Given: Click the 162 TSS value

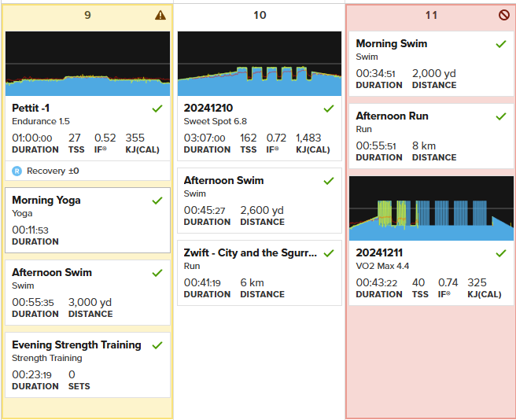Looking at the screenshot, I should tap(248, 138).
